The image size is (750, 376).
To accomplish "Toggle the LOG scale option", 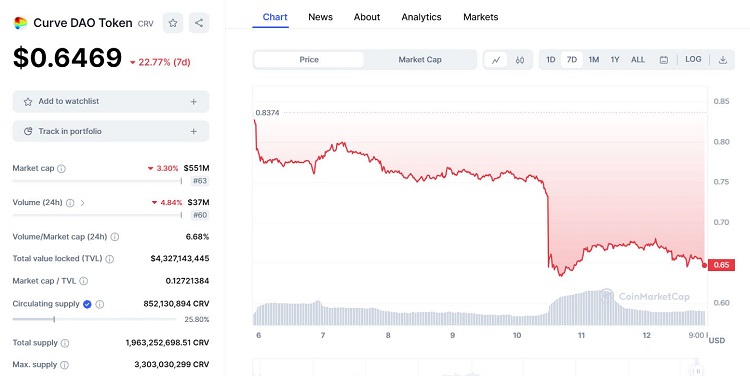I will point(693,59).
